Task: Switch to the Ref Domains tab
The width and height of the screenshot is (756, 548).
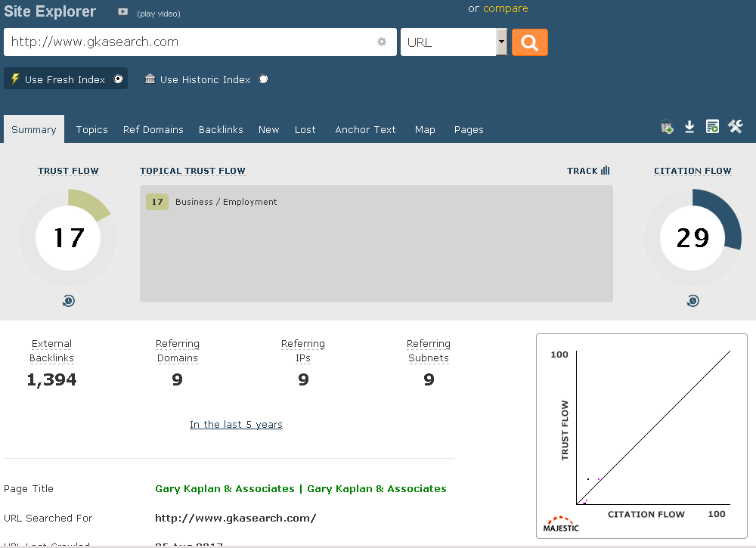Action: point(153,130)
